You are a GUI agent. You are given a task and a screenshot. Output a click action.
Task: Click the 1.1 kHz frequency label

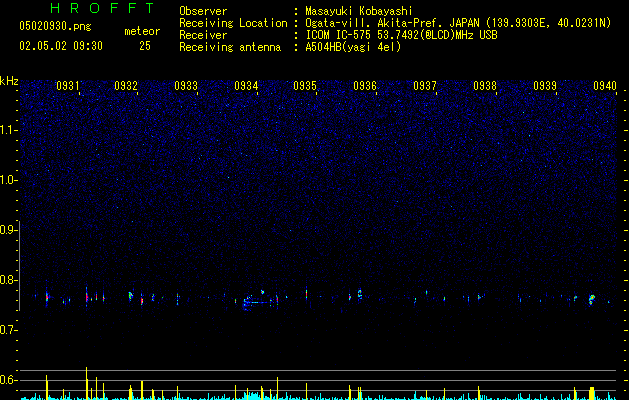pos(9,130)
